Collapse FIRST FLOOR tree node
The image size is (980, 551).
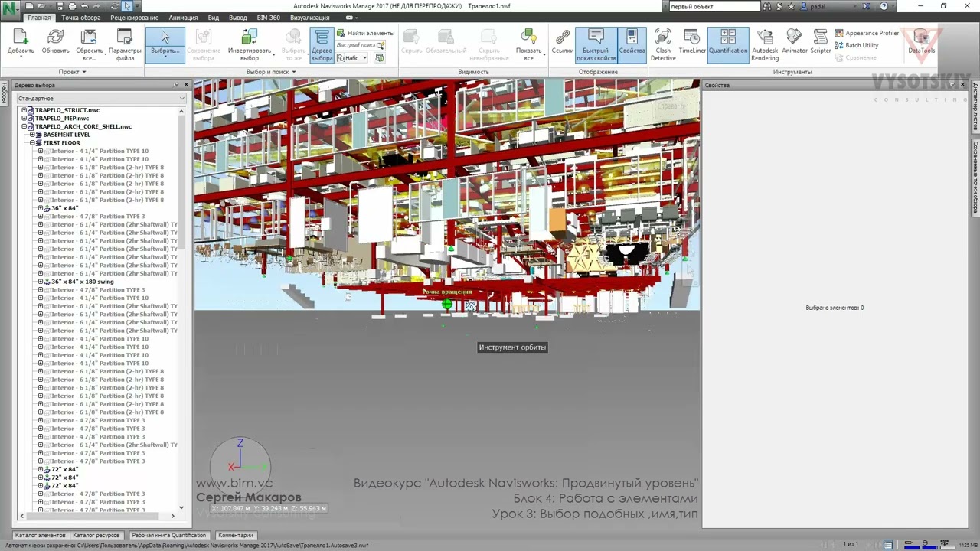[x=32, y=143]
